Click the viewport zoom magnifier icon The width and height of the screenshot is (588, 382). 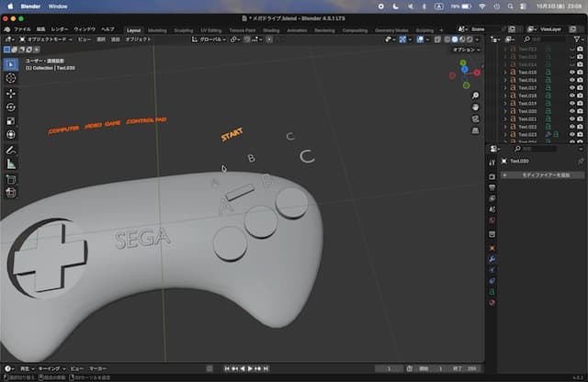point(476,95)
